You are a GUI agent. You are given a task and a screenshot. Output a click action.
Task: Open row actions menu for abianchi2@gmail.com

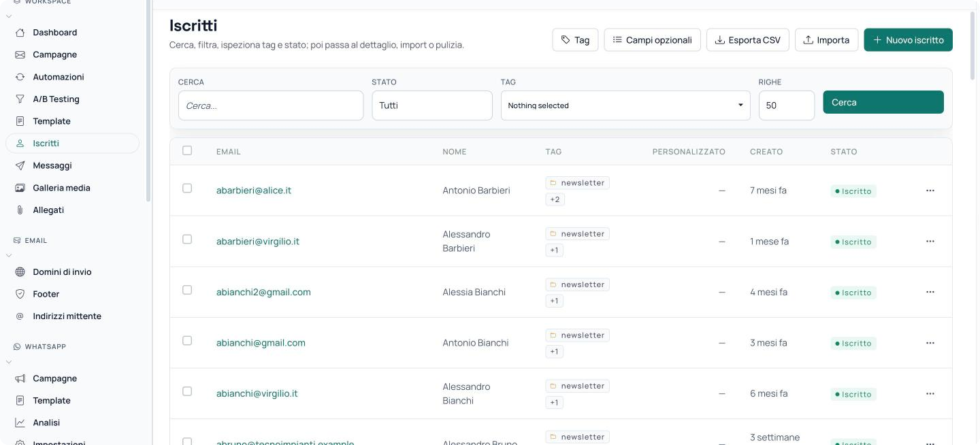pyautogui.click(x=930, y=292)
